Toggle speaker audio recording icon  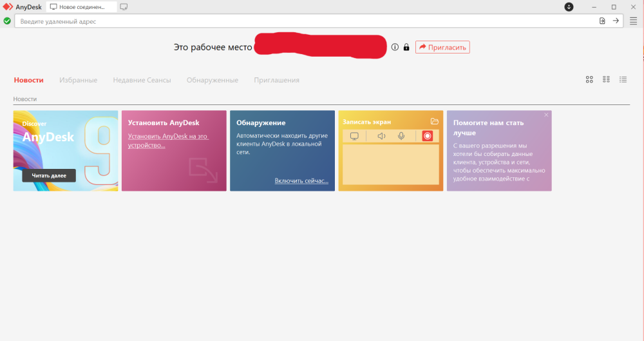381,136
